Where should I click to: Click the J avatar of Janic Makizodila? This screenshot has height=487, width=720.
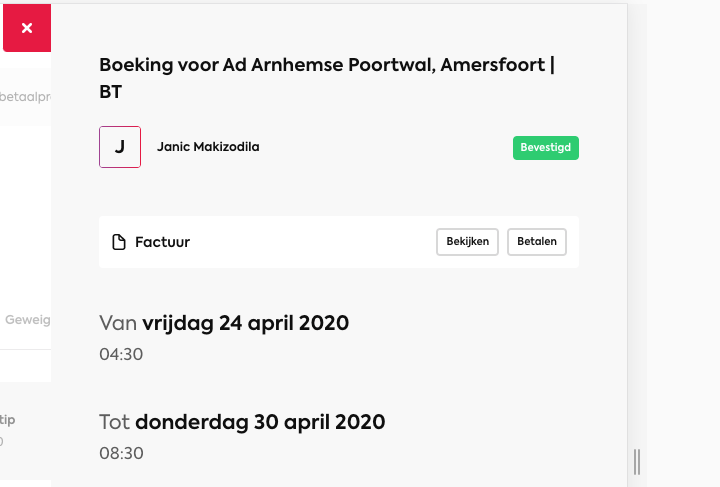[120, 147]
